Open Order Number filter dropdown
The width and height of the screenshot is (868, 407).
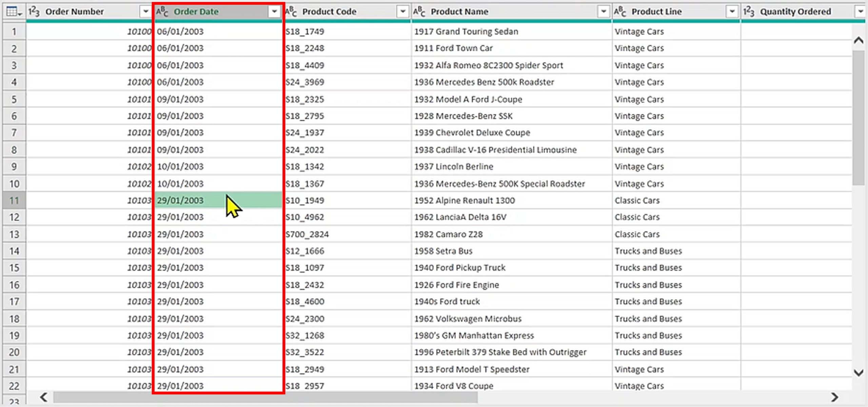point(145,12)
